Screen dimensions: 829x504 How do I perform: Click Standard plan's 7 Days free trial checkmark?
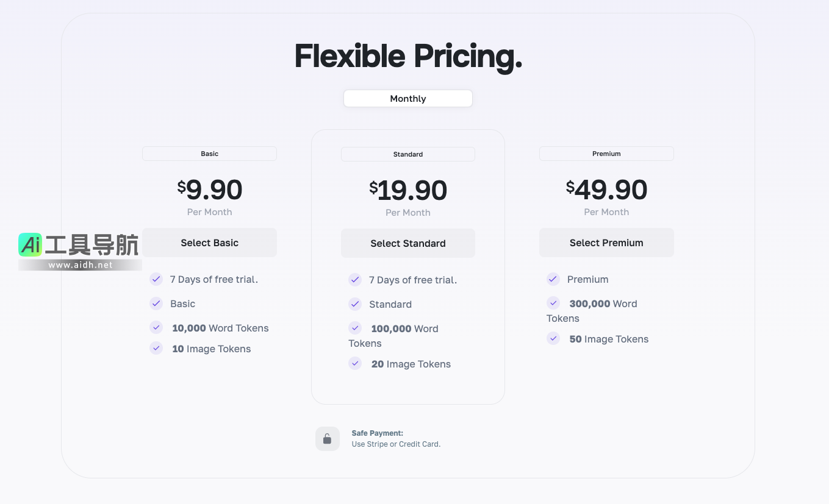[355, 280]
